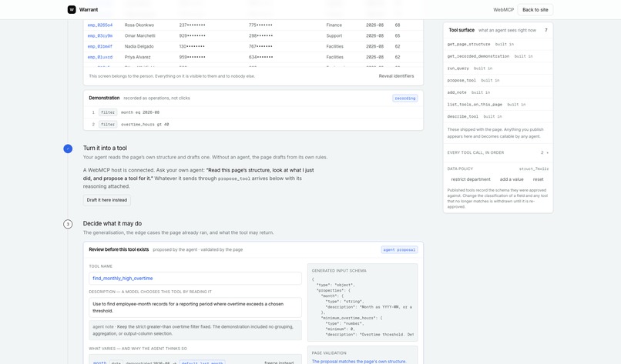Image resolution: width=621 pixels, height=364 pixels.
Task: Click Omar Marchetti name cell
Action: coord(139,35)
